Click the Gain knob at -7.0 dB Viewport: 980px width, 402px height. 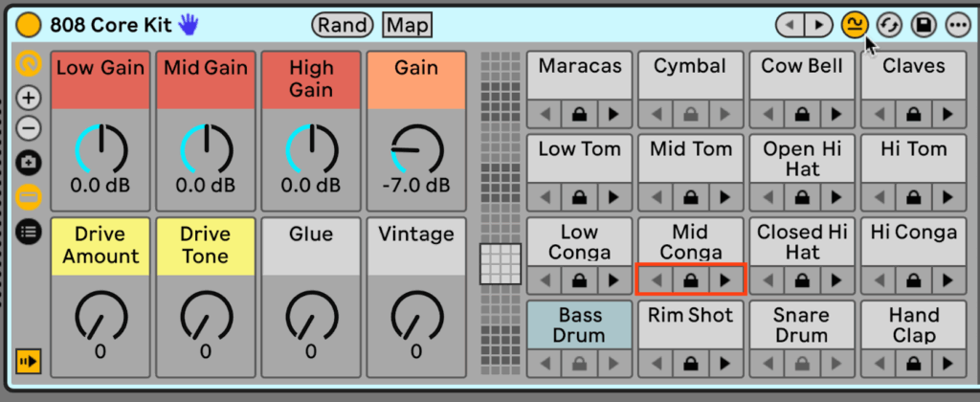point(417,150)
